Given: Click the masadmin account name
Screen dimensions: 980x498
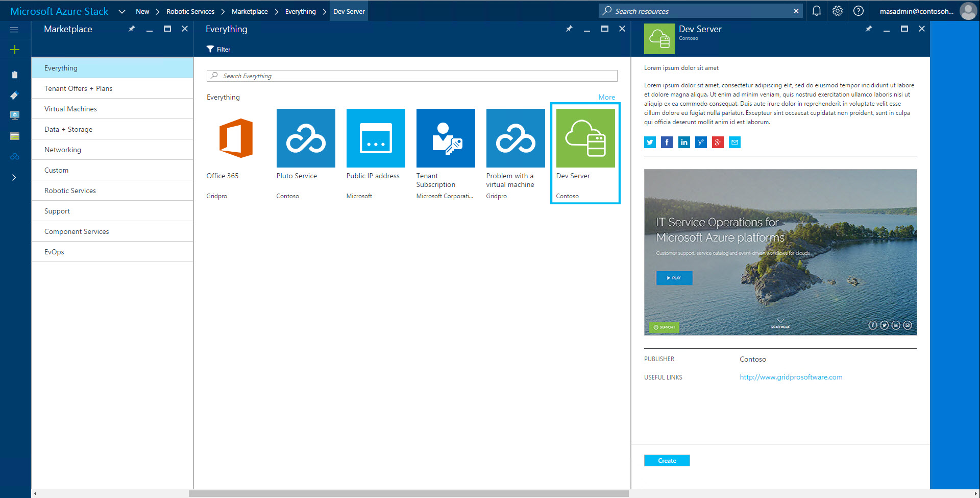Looking at the screenshot, I should point(916,11).
